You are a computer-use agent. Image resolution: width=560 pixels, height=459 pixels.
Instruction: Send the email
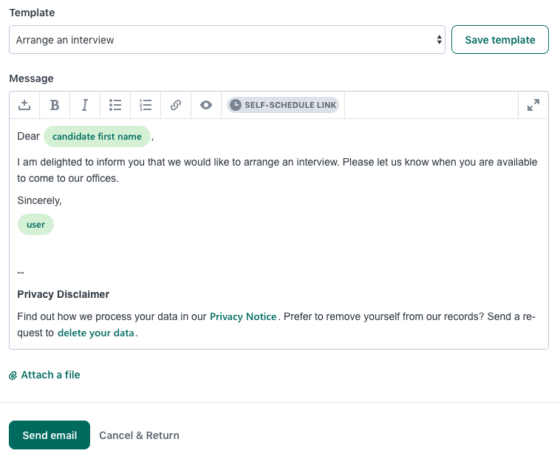coord(50,435)
